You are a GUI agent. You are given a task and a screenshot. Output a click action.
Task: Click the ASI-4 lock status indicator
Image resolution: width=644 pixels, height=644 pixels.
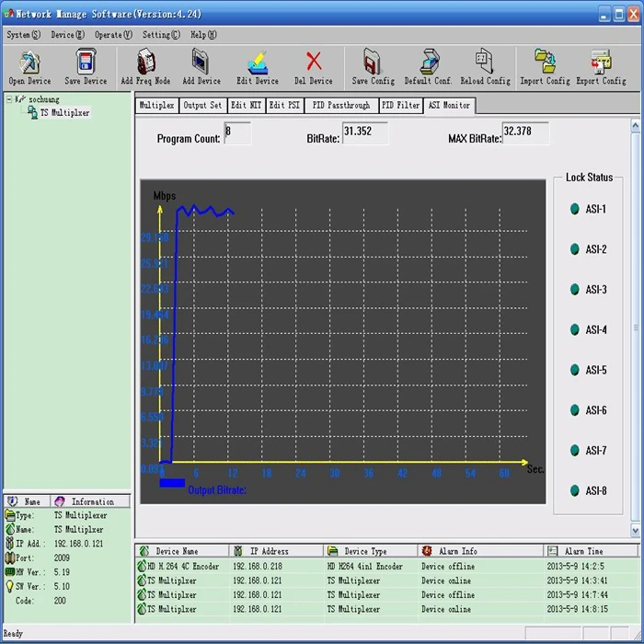pyautogui.click(x=575, y=329)
